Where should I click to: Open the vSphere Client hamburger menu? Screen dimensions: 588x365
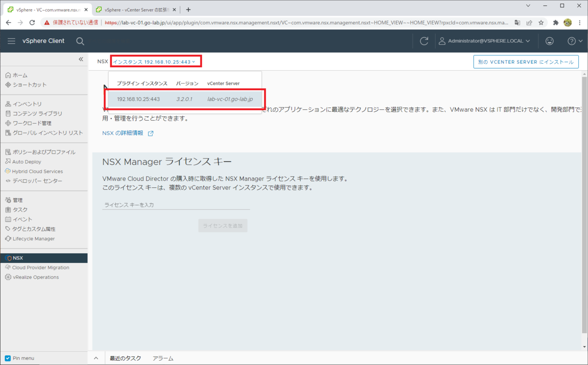click(11, 41)
